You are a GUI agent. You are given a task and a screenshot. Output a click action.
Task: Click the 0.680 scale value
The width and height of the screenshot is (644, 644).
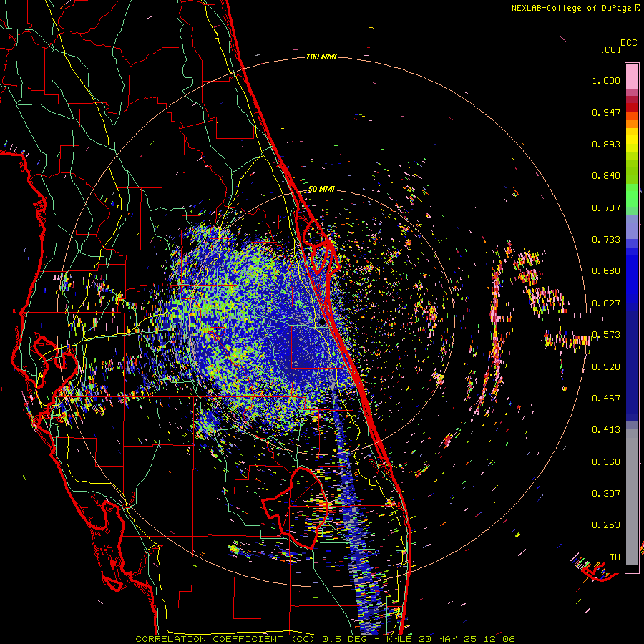606,271
